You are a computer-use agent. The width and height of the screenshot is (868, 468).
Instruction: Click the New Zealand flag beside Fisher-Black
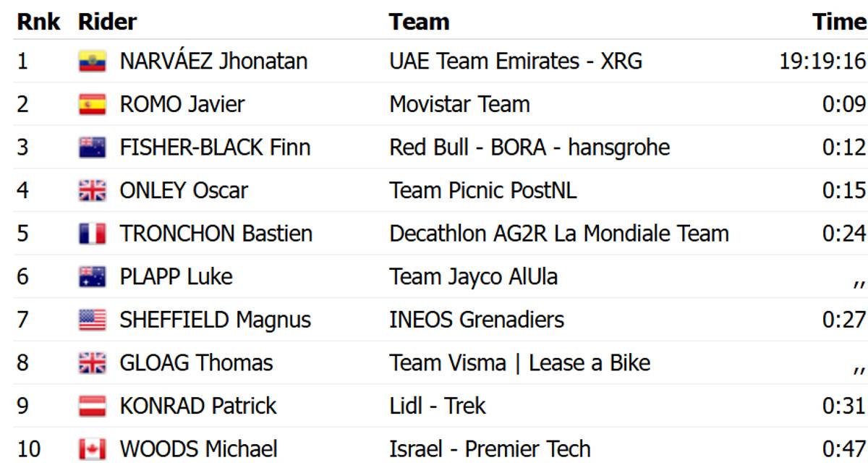(x=92, y=148)
